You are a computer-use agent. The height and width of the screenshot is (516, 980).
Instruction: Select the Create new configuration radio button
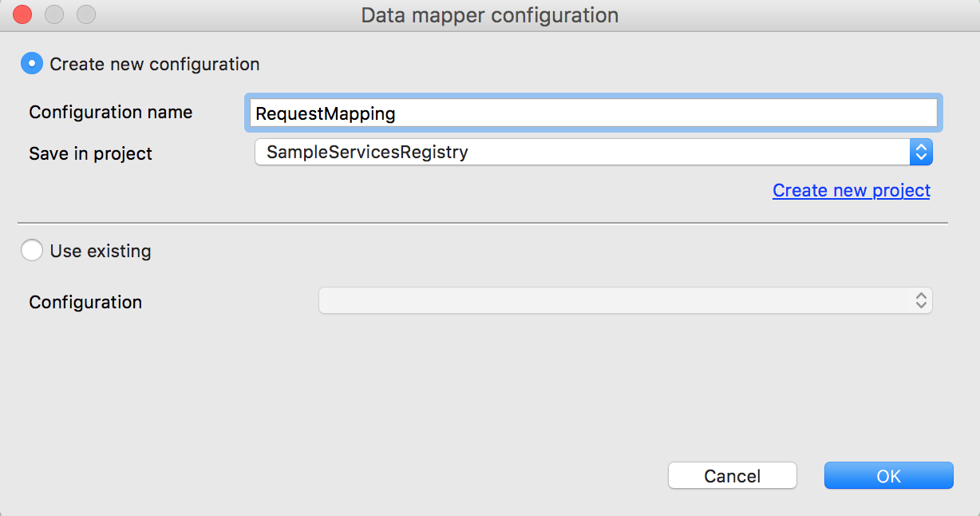click(x=31, y=63)
